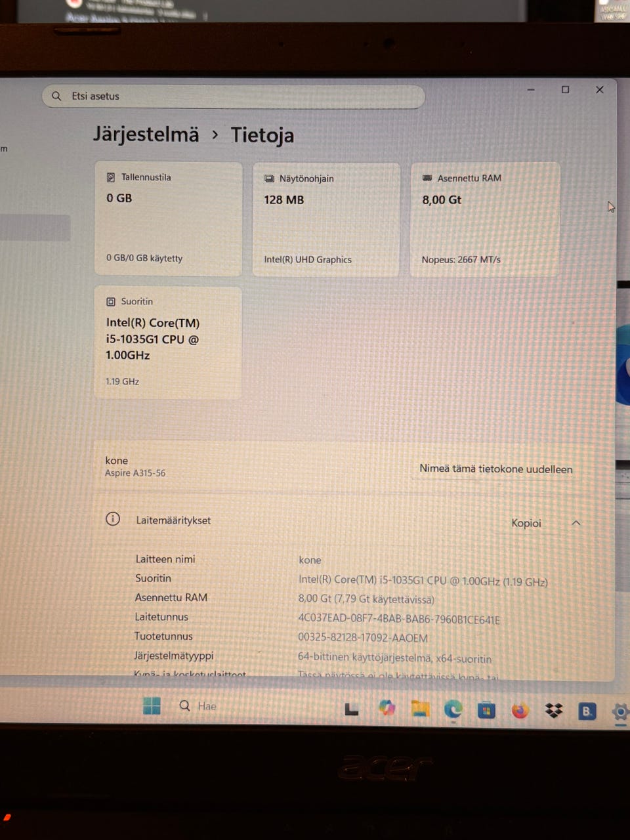Open Copilot from the taskbar
Image resolution: width=630 pixels, height=840 pixels.
[387, 708]
